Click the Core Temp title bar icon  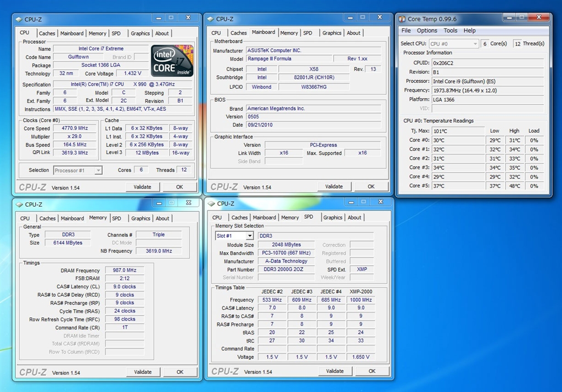402,19
